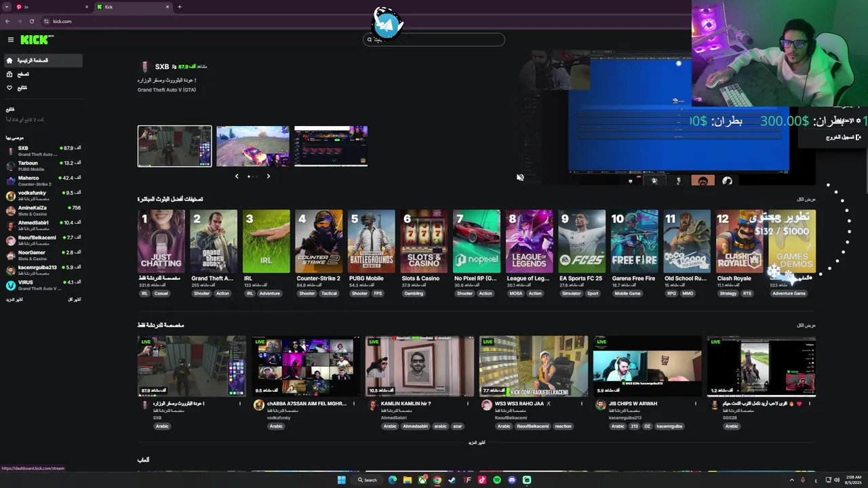
Task: Open the Counter-Strike 2 category tile
Action: point(319,241)
